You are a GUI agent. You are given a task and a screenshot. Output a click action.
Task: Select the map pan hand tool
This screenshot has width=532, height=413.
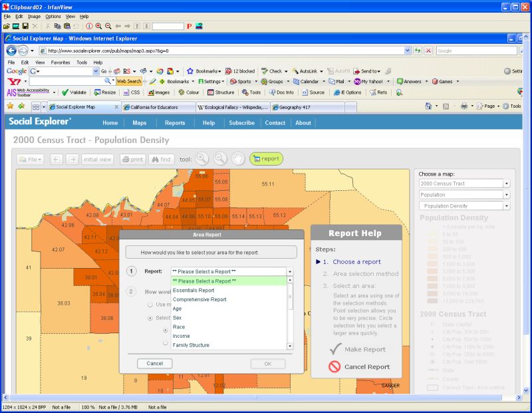[238, 158]
